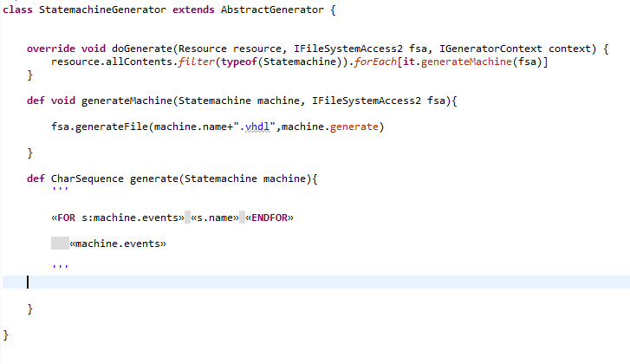Place cursor on highlighted current line

316,283
